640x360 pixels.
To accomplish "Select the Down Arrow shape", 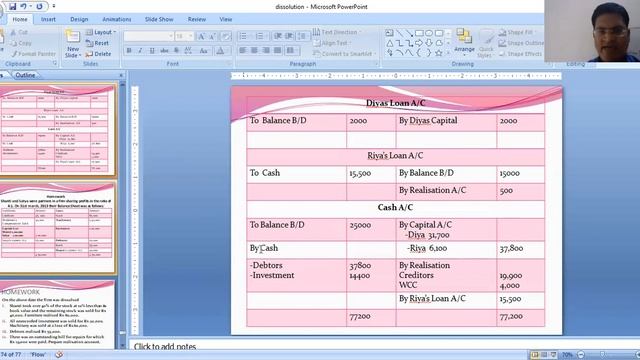I will point(429,43).
